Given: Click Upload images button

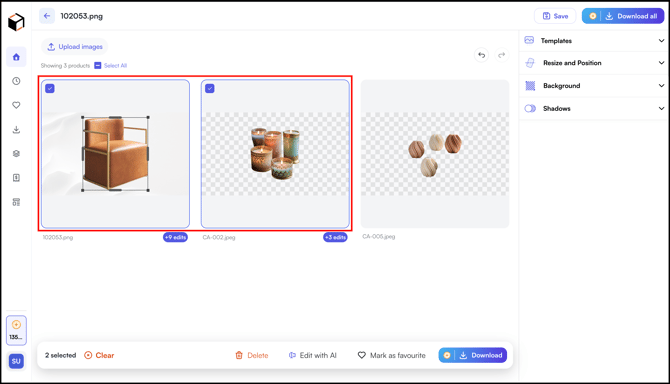Looking at the screenshot, I should (75, 47).
